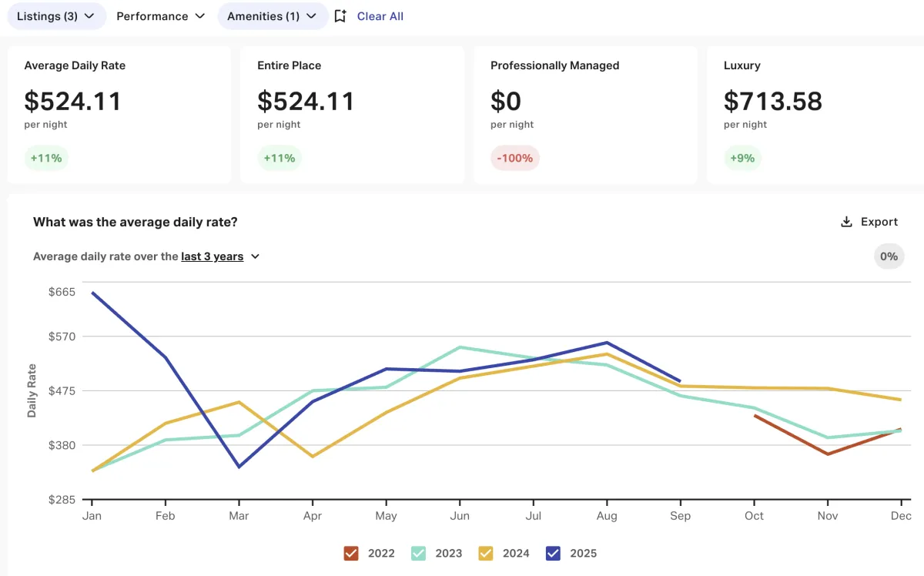
Task: Open the Listings (3) filter dropdown
Action: (x=55, y=16)
